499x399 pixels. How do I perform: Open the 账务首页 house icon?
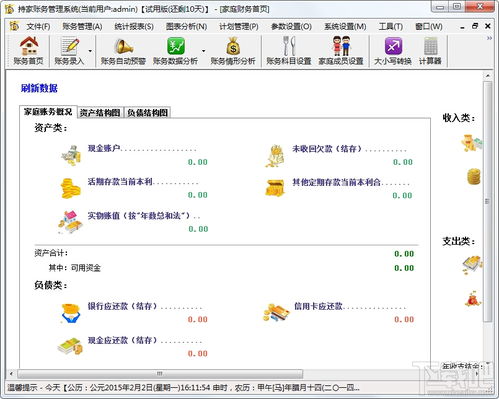28,46
